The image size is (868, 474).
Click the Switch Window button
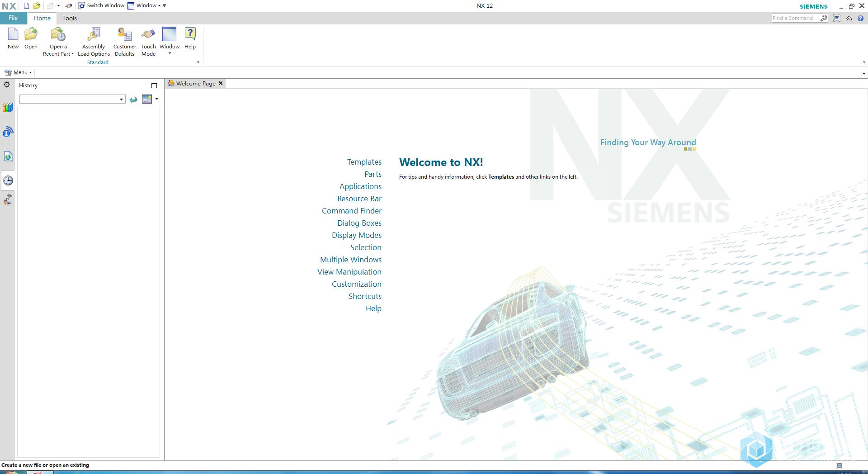click(x=101, y=5)
